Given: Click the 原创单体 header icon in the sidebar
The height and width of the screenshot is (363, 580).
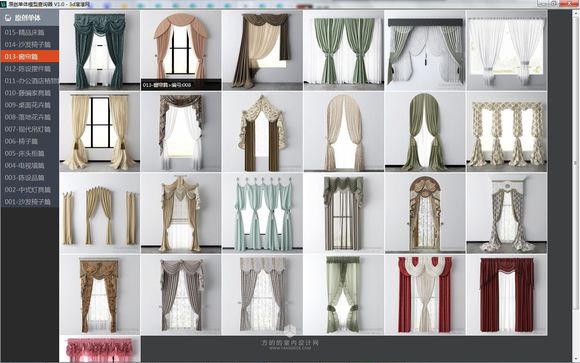Looking at the screenshot, I should 8,18.
